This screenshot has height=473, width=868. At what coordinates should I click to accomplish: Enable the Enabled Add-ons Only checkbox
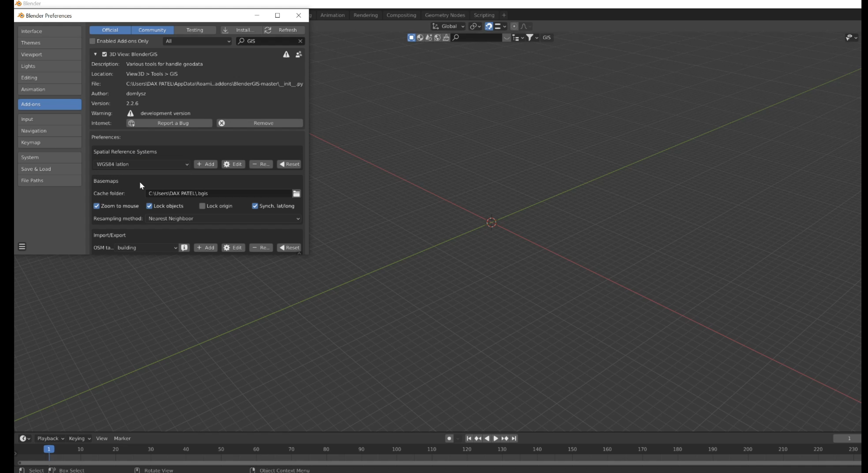93,41
